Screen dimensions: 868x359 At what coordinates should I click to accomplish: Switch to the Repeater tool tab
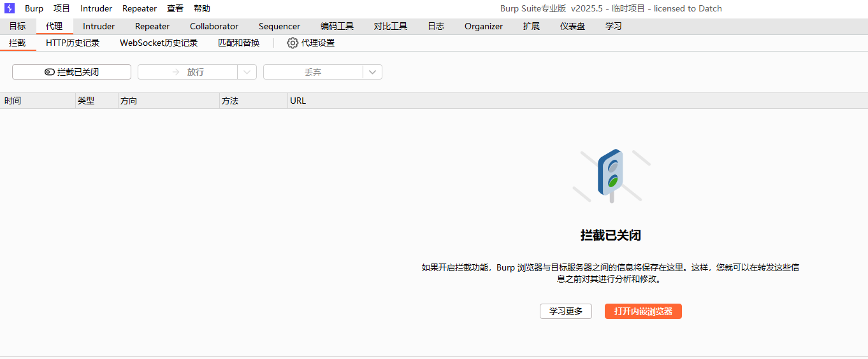pos(152,26)
